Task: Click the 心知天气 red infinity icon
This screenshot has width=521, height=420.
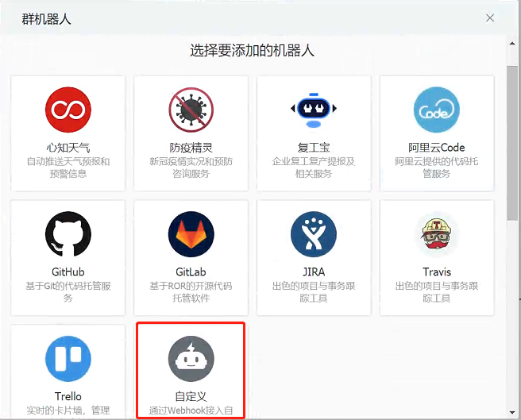Action: click(x=68, y=110)
